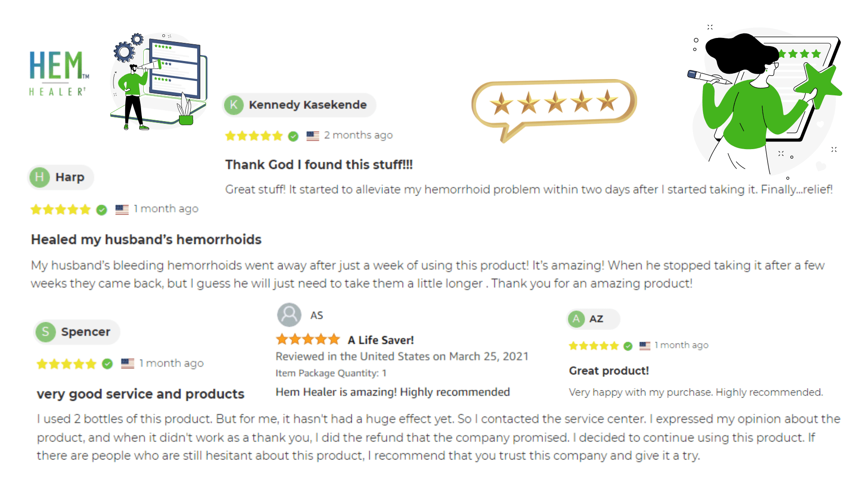Click the verified checkmark on Harp's review
Image resolution: width=868 pixels, height=488 pixels.
[x=102, y=210]
